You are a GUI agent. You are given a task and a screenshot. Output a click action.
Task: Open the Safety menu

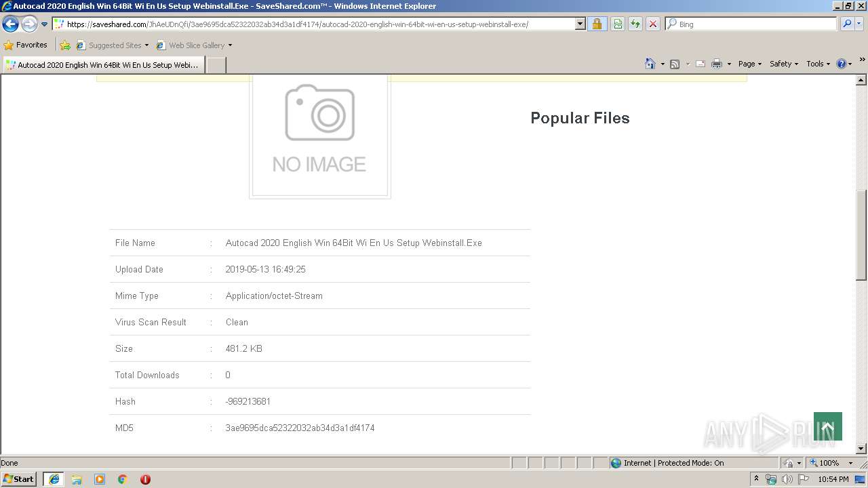[x=783, y=64]
